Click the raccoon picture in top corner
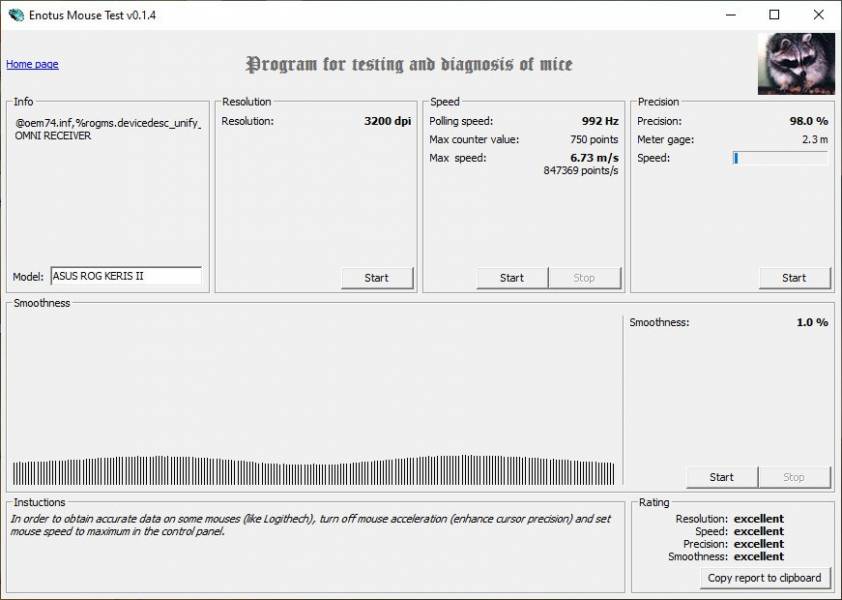Viewport: 842px width, 600px height. [x=795, y=64]
